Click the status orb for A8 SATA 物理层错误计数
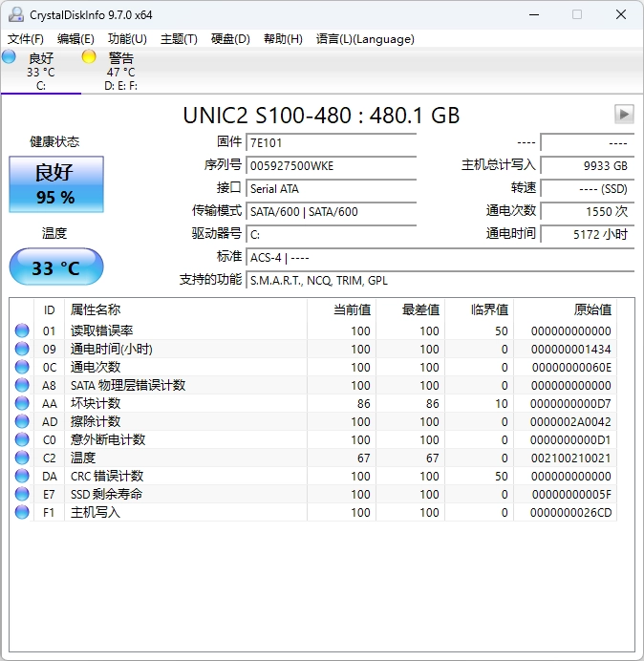Viewport: 644px width, 661px height. pyautogui.click(x=22, y=385)
